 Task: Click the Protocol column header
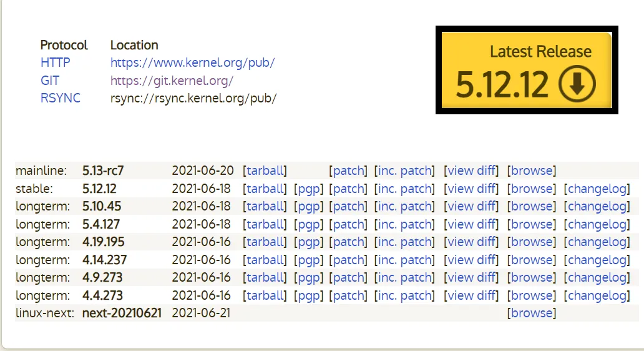tap(64, 45)
